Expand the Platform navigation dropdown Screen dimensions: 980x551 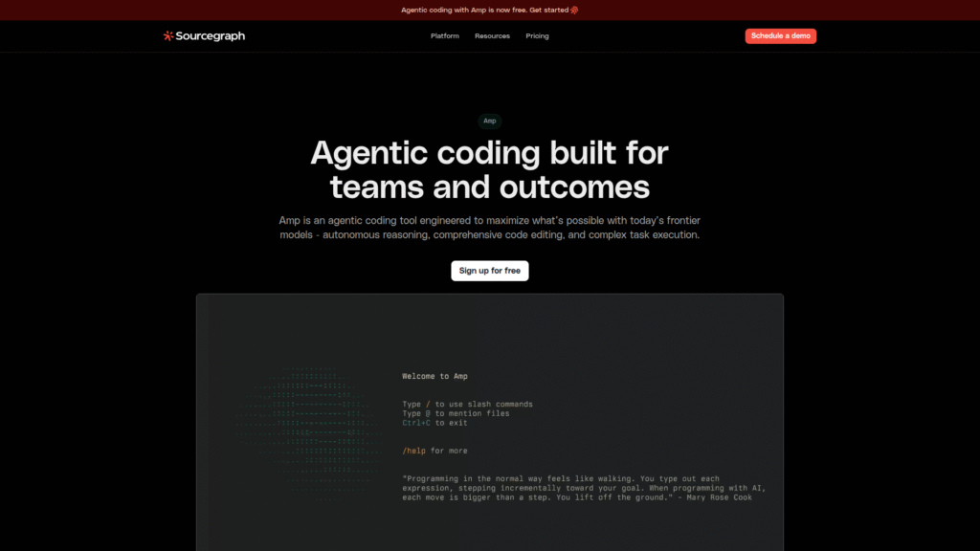click(444, 35)
